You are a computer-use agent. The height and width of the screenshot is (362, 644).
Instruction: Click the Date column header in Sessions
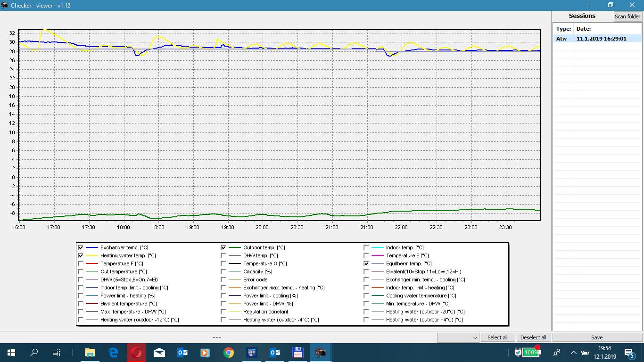[x=584, y=29]
